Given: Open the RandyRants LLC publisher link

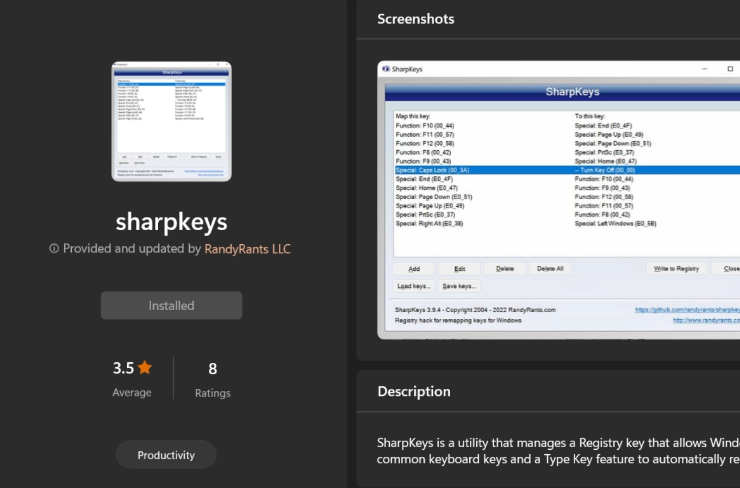Looking at the screenshot, I should (247, 249).
